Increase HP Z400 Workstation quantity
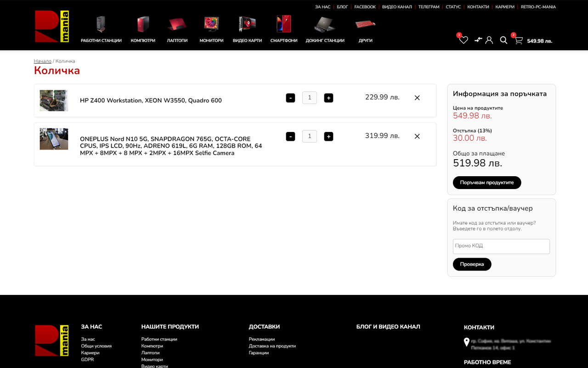 (x=328, y=98)
